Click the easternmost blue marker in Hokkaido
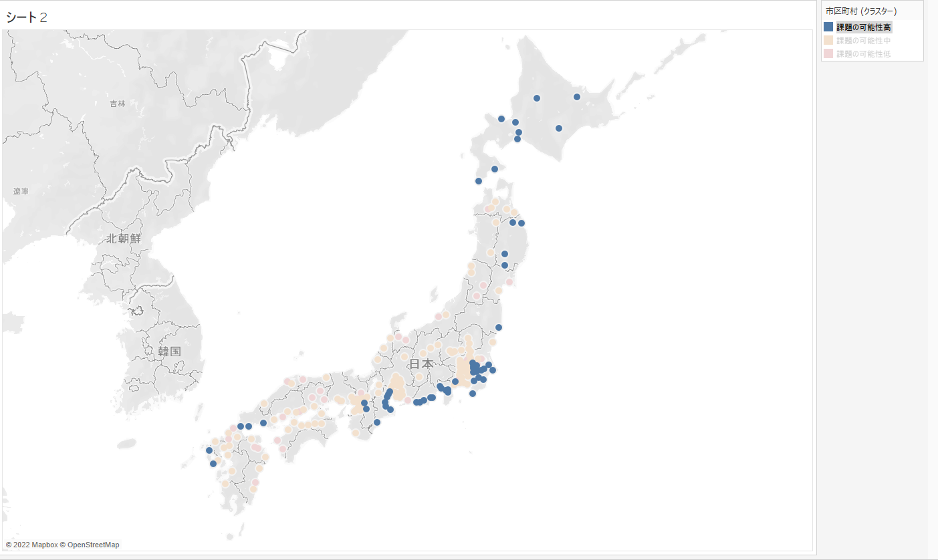The width and height of the screenshot is (938, 560). click(x=577, y=97)
